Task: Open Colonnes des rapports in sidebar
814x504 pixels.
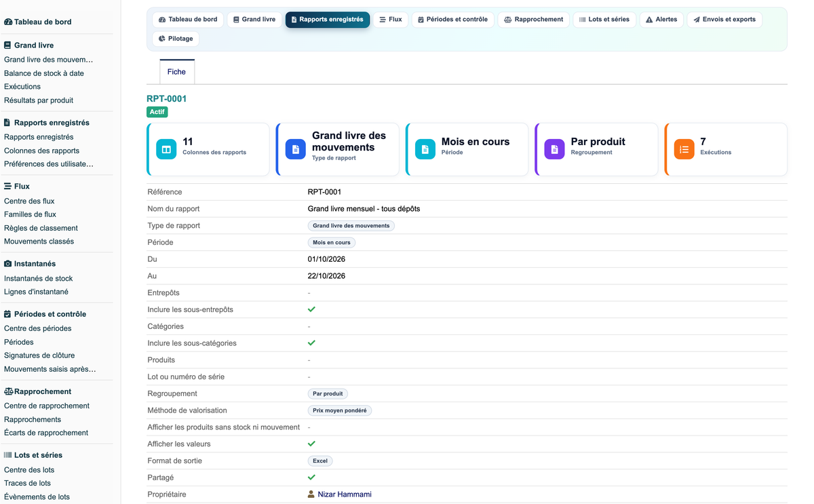Action: [x=41, y=151]
